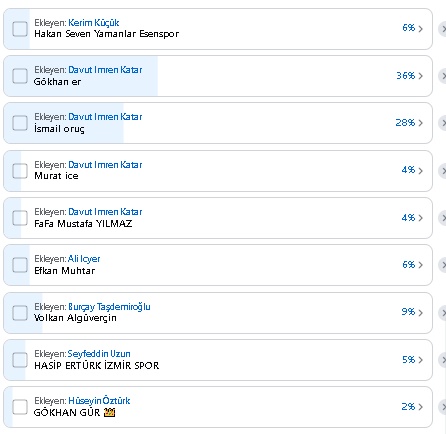Viewport: 446px width, 434px height.
Task: Check the İsmail oruç option
Action: pos(20,123)
